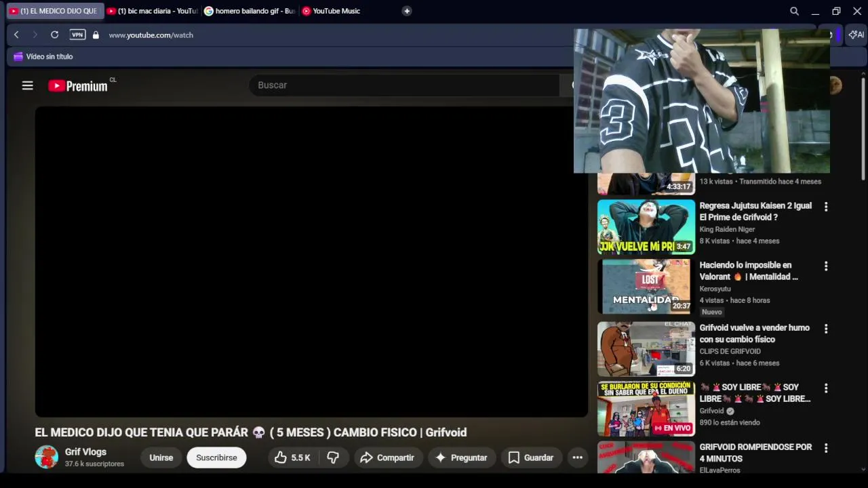Subscribe with Suscribirse button
The image size is (868, 488).
216,457
